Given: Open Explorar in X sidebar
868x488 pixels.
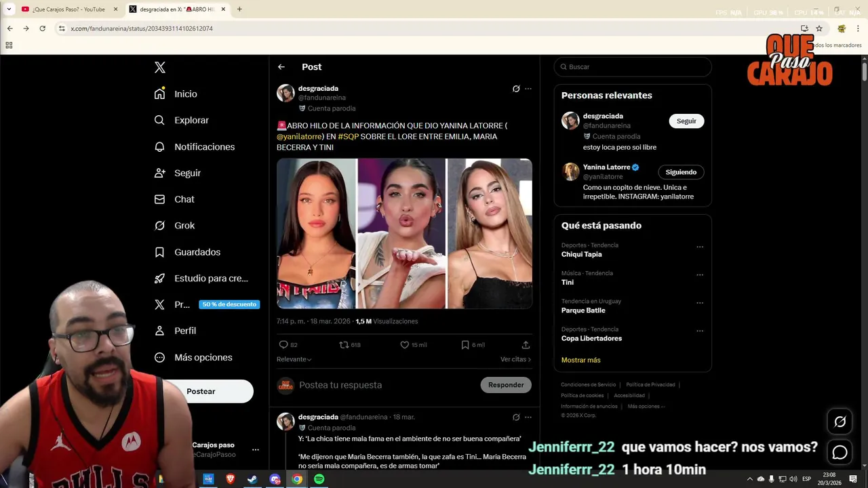Looking at the screenshot, I should click(x=181, y=120).
